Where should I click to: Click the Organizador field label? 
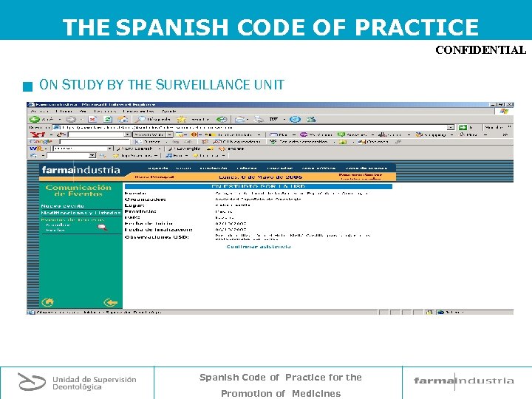click(145, 199)
